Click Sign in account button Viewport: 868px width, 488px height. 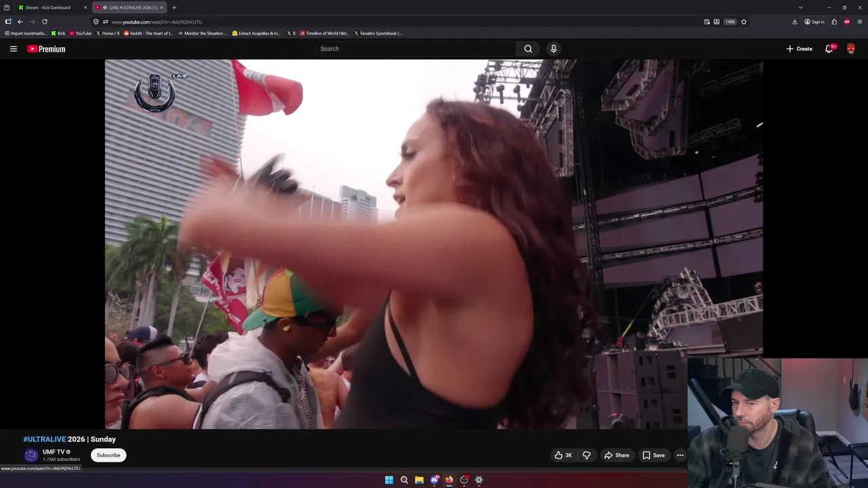click(x=814, y=22)
